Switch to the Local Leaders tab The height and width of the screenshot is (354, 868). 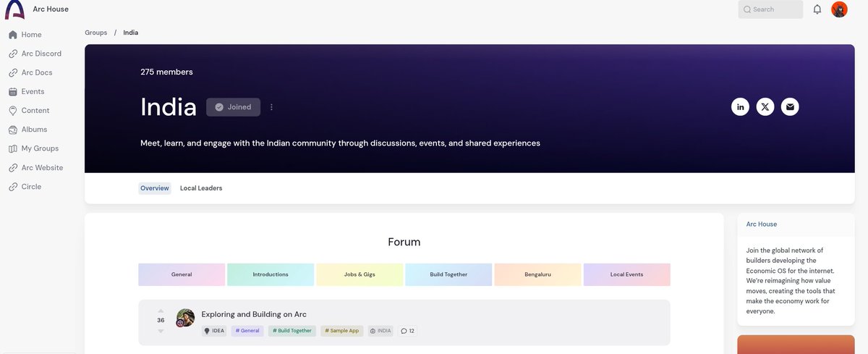click(201, 188)
